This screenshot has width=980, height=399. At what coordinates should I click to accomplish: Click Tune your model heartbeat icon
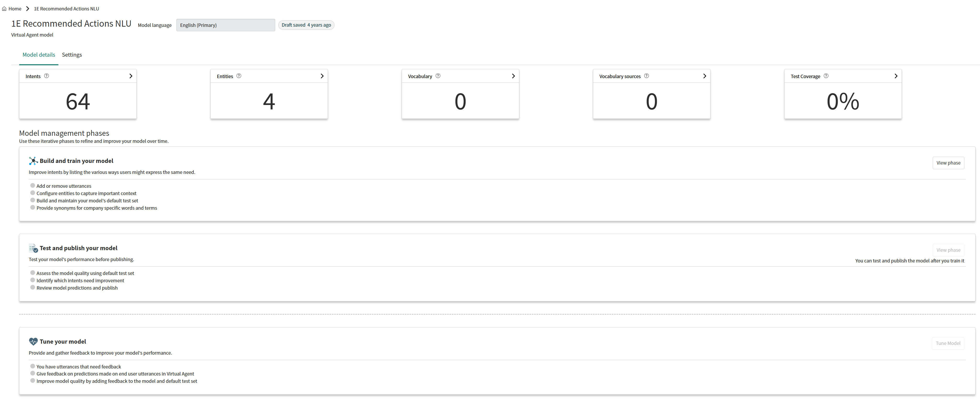pyautogui.click(x=33, y=342)
